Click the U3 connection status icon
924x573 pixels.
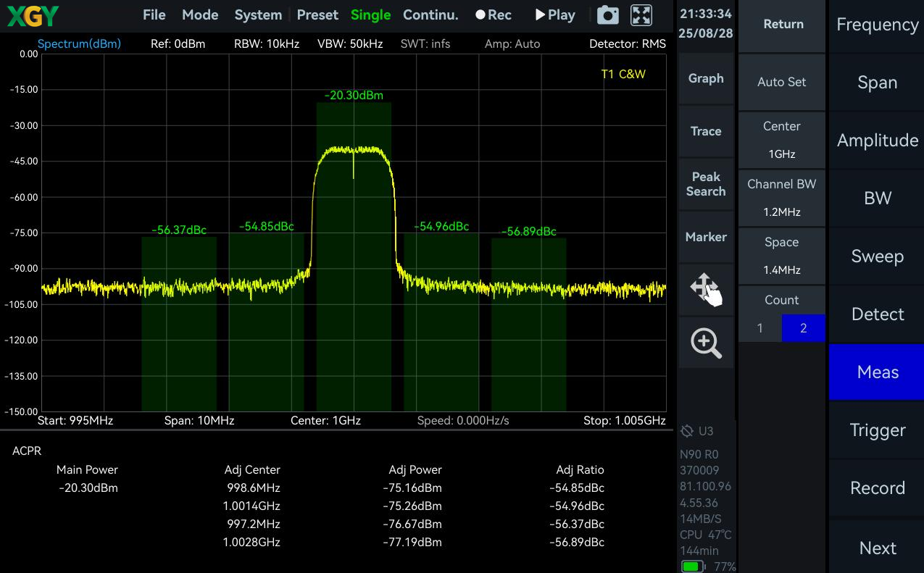[x=697, y=431]
